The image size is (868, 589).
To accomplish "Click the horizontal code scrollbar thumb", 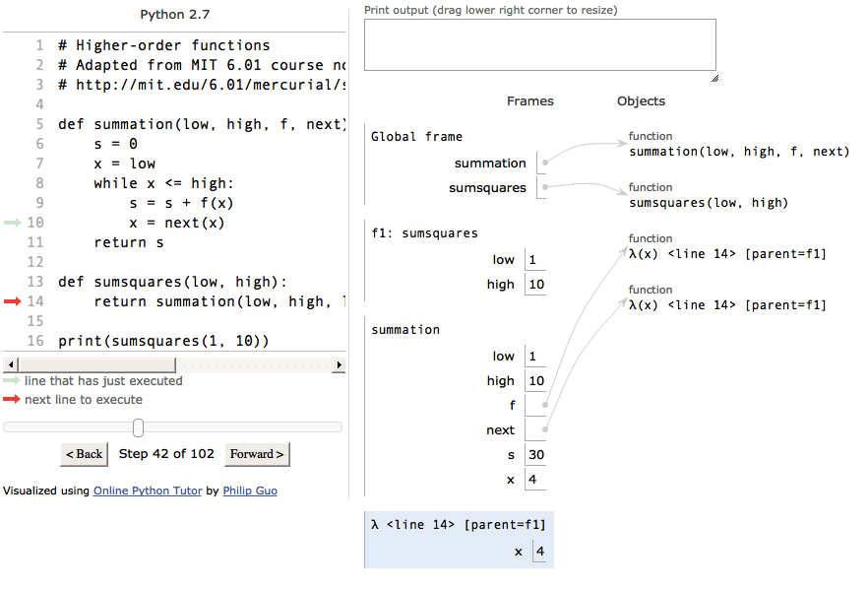I will point(96,365).
